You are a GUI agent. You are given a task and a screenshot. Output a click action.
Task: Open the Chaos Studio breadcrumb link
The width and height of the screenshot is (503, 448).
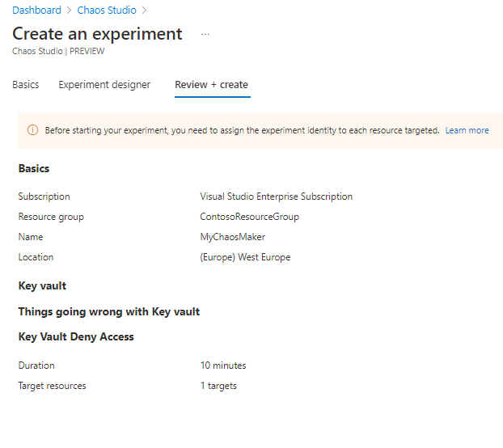click(106, 11)
